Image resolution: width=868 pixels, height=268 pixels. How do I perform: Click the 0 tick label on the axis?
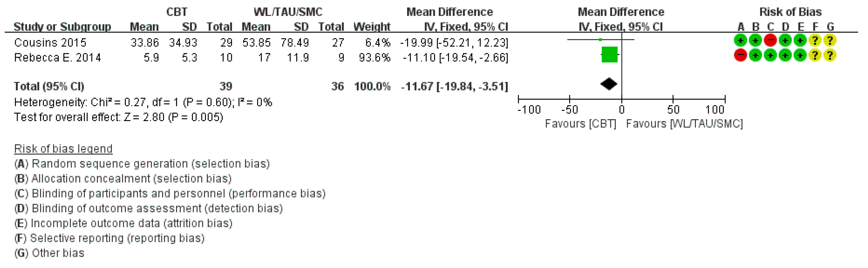click(622, 110)
